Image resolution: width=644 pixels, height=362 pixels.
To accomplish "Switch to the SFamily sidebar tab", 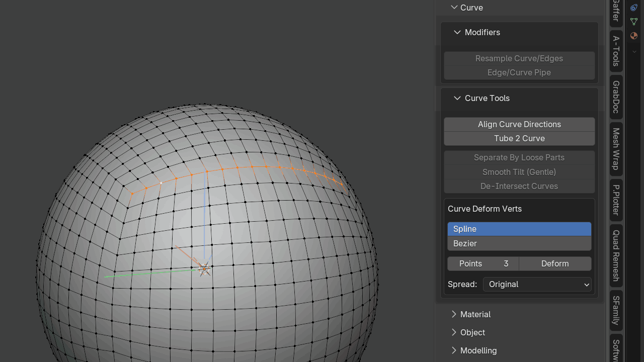I will point(616,310).
